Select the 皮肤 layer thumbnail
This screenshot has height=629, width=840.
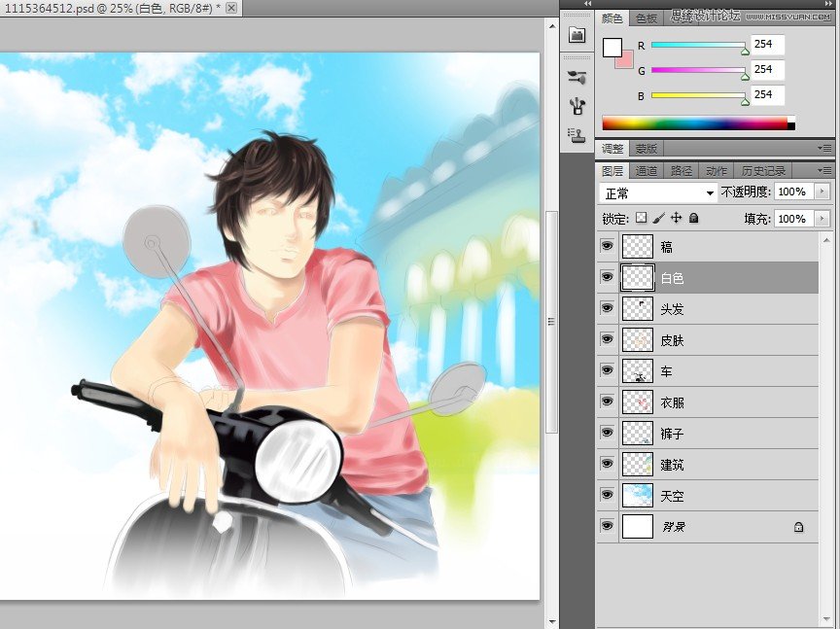638,340
